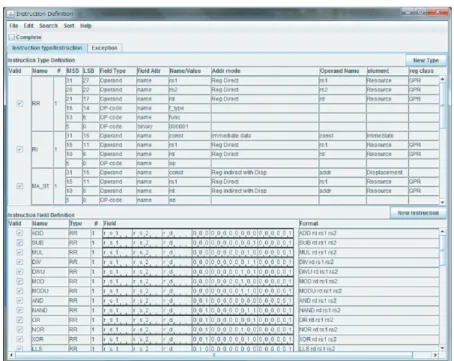Click the Field Attr column header
454x361 pixels.
152,71
